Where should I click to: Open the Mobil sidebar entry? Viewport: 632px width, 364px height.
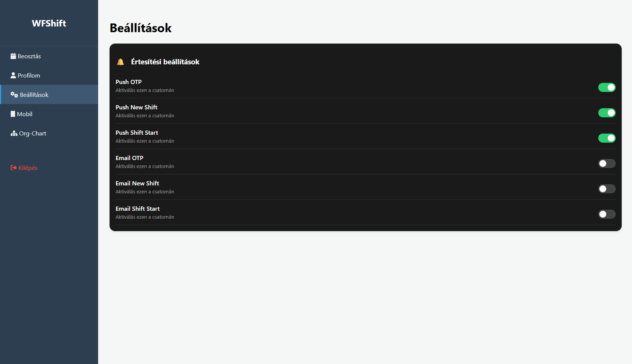[x=25, y=114]
